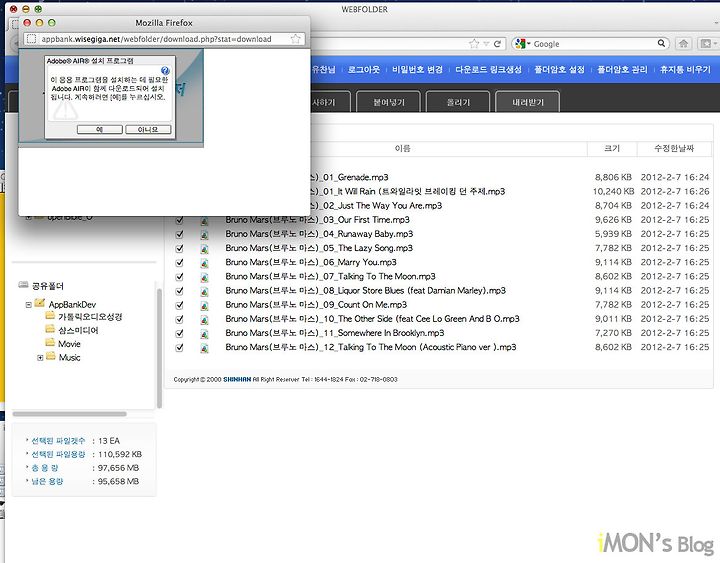The height and width of the screenshot is (563, 720).
Task: Click the page icon beside the popup URL
Action: 31,39
